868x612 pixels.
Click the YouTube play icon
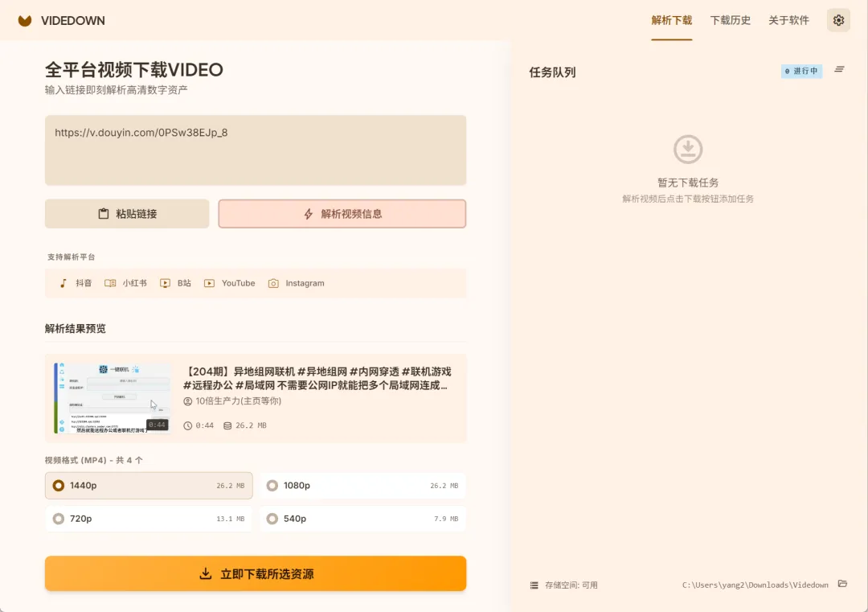click(x=209, y=283)
